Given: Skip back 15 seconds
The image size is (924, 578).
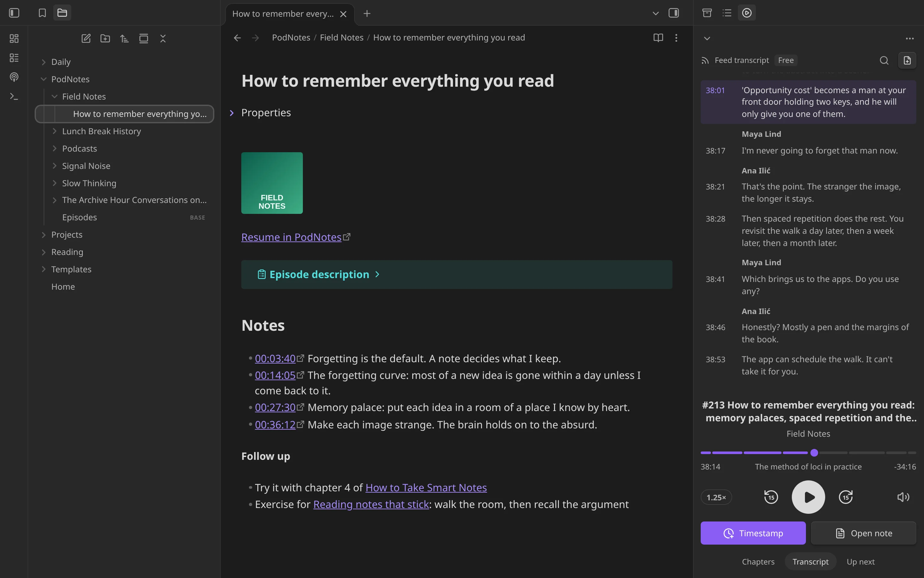Looking at the screenshot, I should pos(771,497).
